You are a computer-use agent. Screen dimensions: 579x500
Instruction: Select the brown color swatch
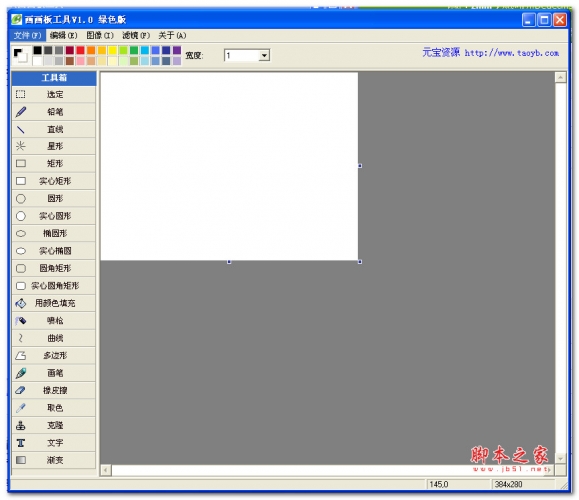pos(69,61)
